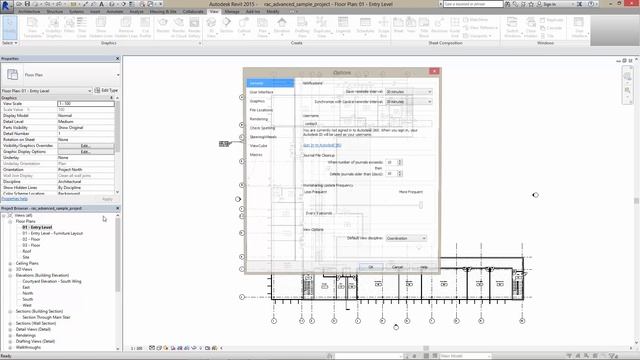Switch to the Massing & Site tab
The image size is (640, 360).
[163, 11]
